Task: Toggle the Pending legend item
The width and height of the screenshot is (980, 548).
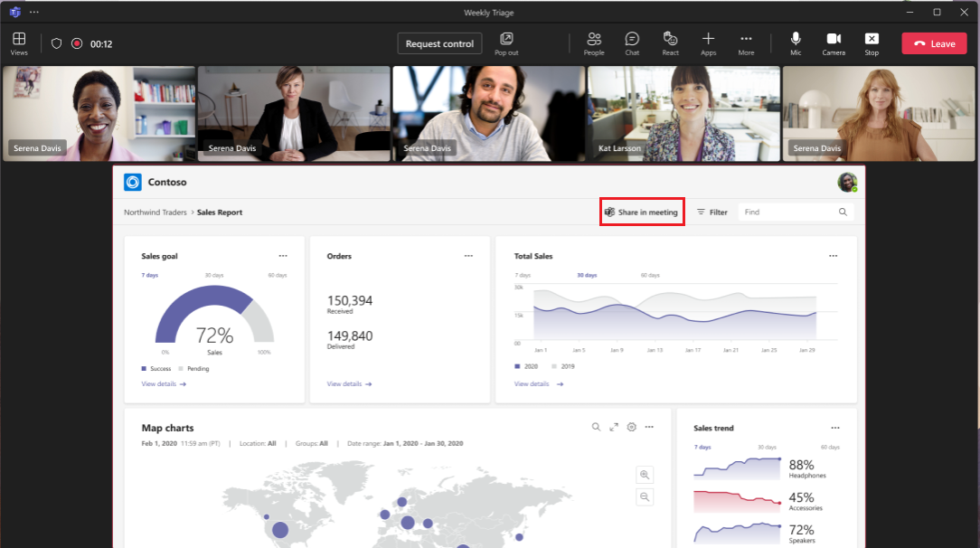Action: point(193,368)
